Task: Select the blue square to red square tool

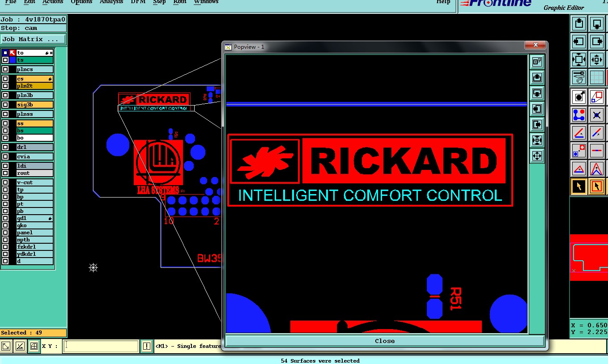Action: coord(579,151)
